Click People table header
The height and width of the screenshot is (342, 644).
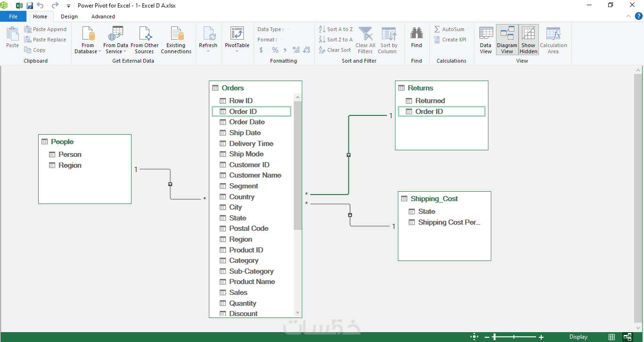point(85,142)
